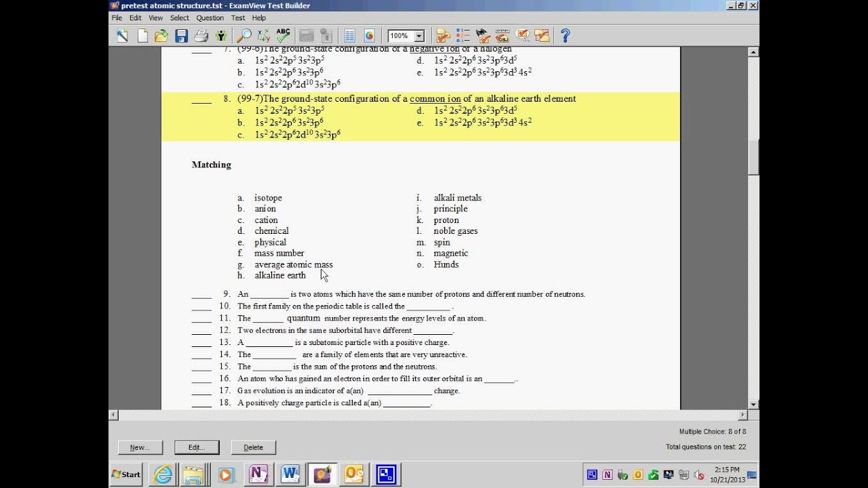Open find with magnifying glass icon
868x488 pixels.
pos(243,36)
